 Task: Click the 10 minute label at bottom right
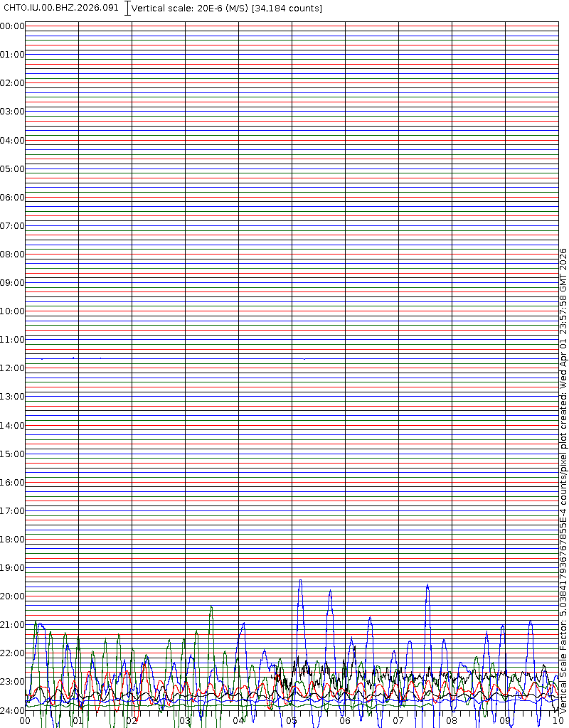558,721
